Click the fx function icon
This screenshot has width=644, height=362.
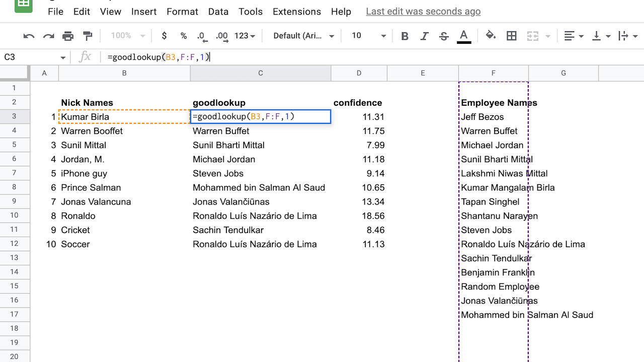pos(85,57)
